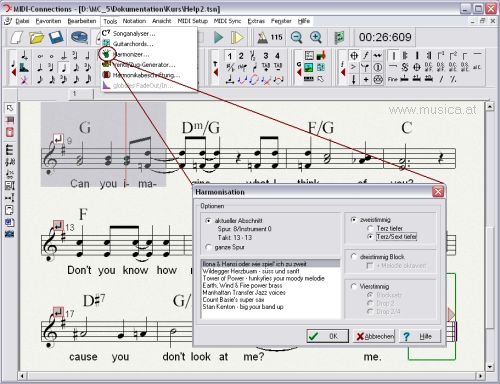The width and height of the screenshot is (500, 384).
Task: Zoom out with the minus magnifier
Action: tap(296, 37)
